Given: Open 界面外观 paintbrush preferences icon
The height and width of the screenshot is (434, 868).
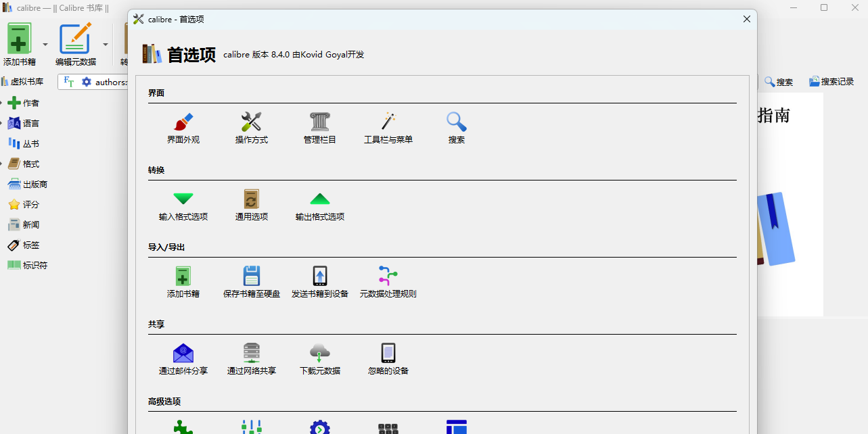Looking at the screenshot, I should tap(183, 122).
